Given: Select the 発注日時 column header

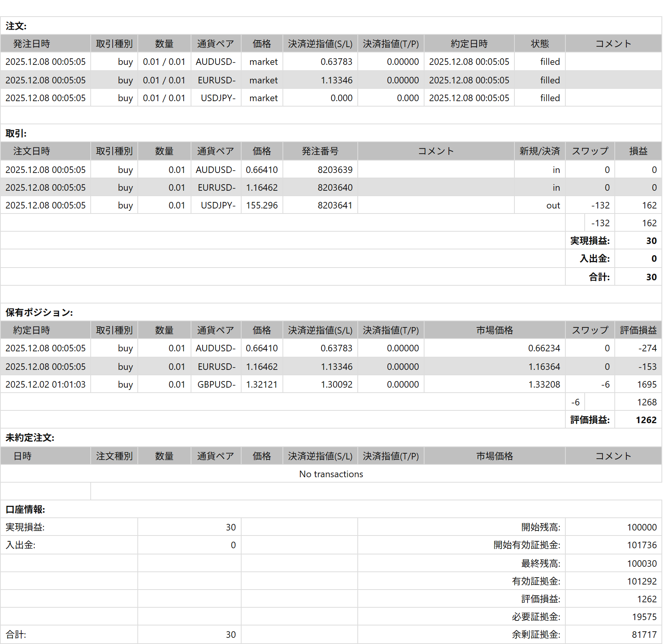Looking at the screenshot, I should click(32, 44).
